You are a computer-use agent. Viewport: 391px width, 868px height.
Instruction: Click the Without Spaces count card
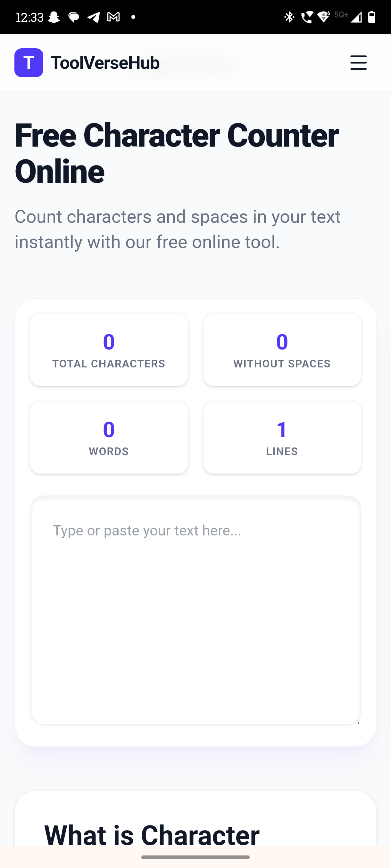coord(282,350)
